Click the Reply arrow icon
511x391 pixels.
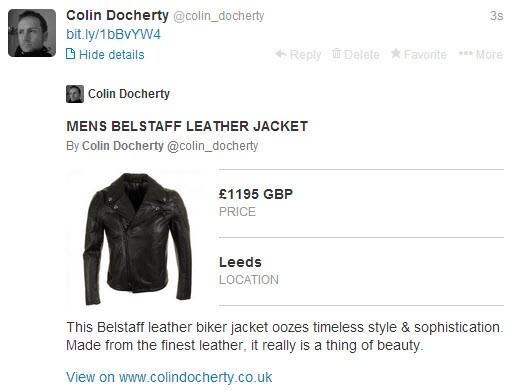(x=281, y=54)
